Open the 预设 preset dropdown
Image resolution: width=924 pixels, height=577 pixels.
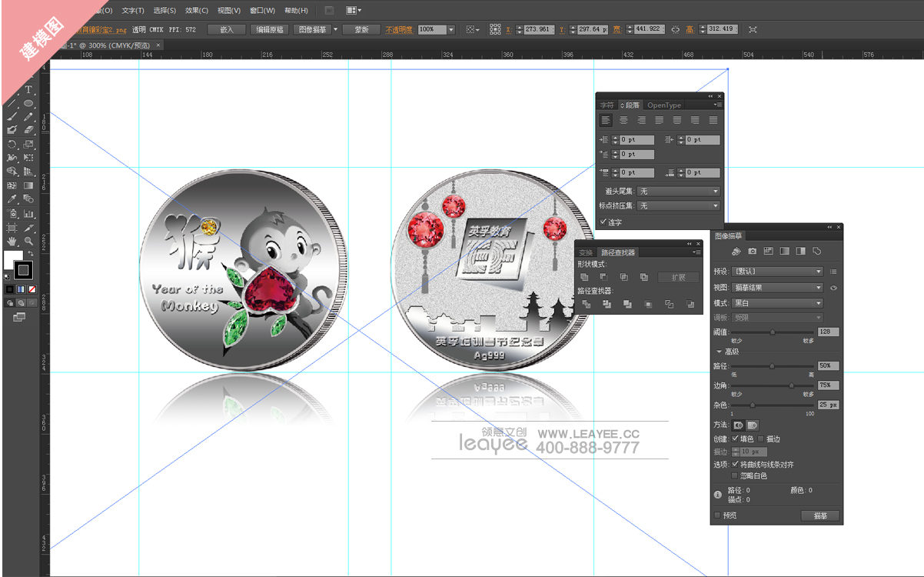tap(778, 272)
